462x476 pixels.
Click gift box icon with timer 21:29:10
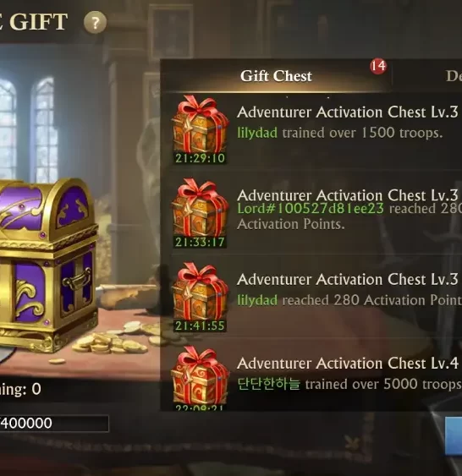tap(200, 129)
